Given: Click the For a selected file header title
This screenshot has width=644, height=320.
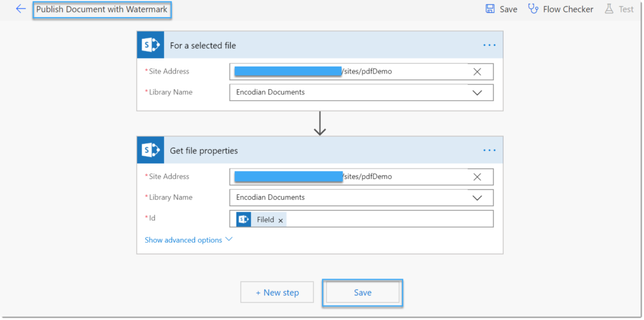Looking at the screenshot, I should 203,46.
